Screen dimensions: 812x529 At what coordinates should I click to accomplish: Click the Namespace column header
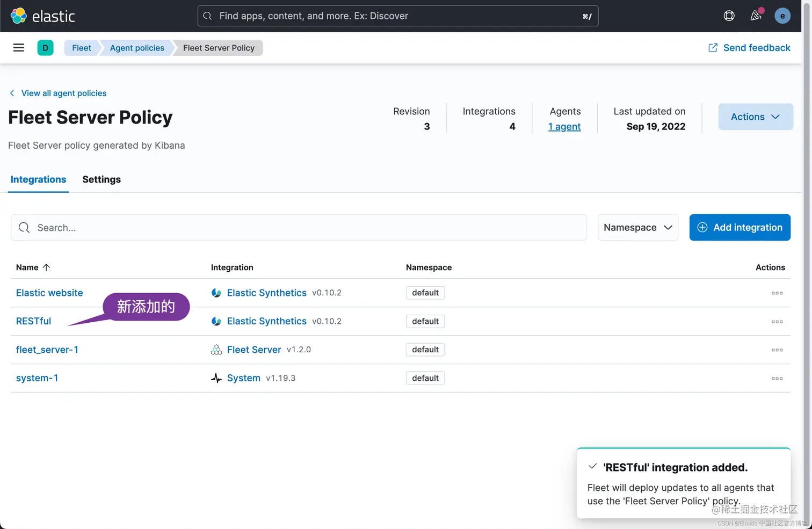click(429, 267)
